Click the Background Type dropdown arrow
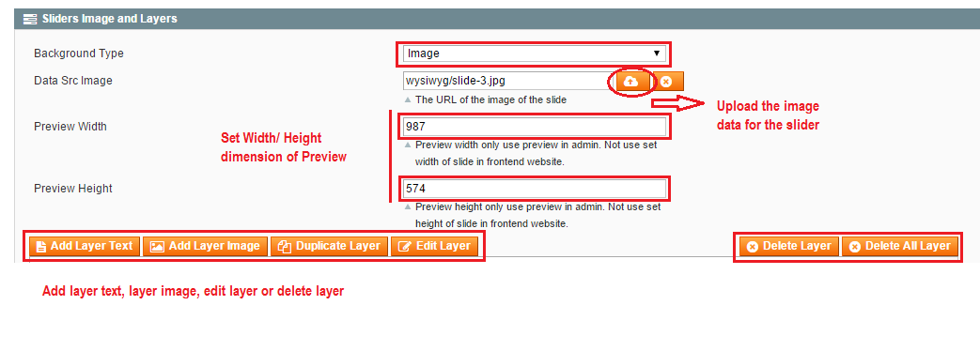This screenshot has width=980, height=351. point(656,53)
